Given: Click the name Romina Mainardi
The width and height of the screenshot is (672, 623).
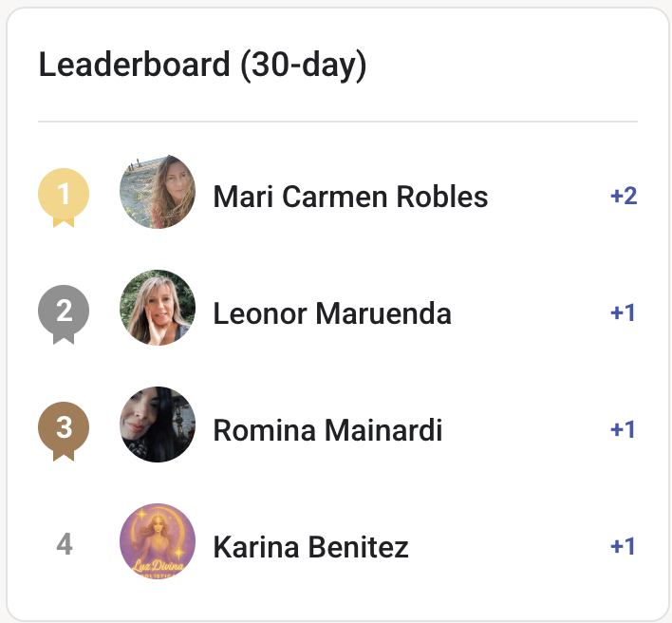Looking at the screenshot, I should 327,430.
